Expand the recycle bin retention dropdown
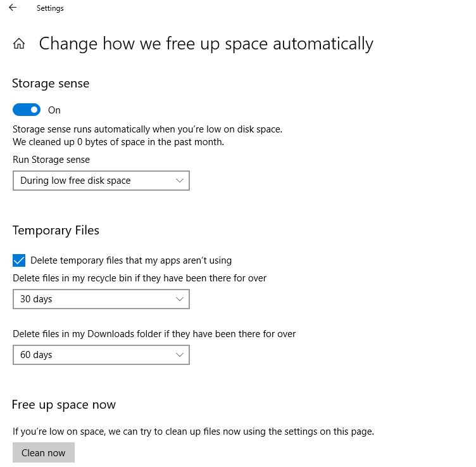This screenshot has width=476, height=467. [x=101, y=299]
